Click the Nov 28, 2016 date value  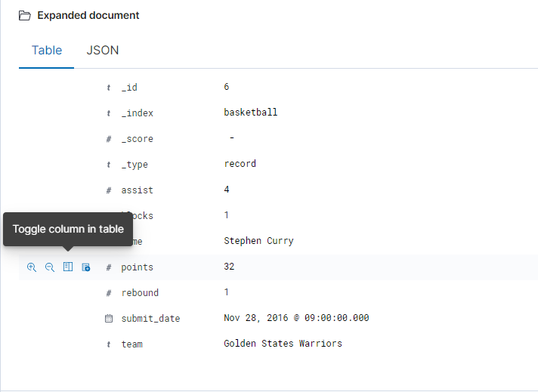(296, 318)
